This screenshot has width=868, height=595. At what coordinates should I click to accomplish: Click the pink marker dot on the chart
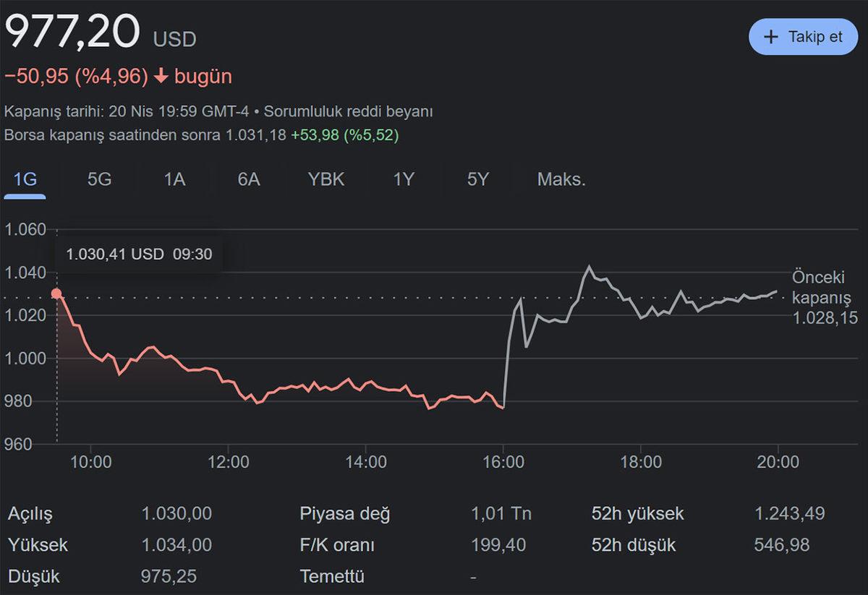point(56,292)
